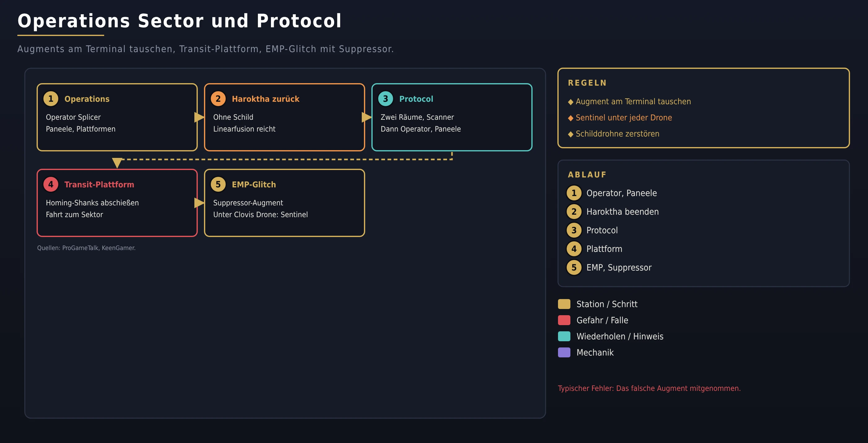Click the yellow Station / Schritt legend swatch
Image resolution: width=868 pixels, height=443 pixels.
[x=564, y=304]
